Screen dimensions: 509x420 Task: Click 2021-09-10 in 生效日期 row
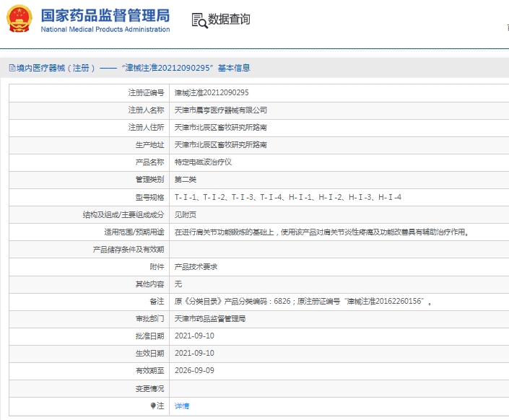click(x=194, y=353)
